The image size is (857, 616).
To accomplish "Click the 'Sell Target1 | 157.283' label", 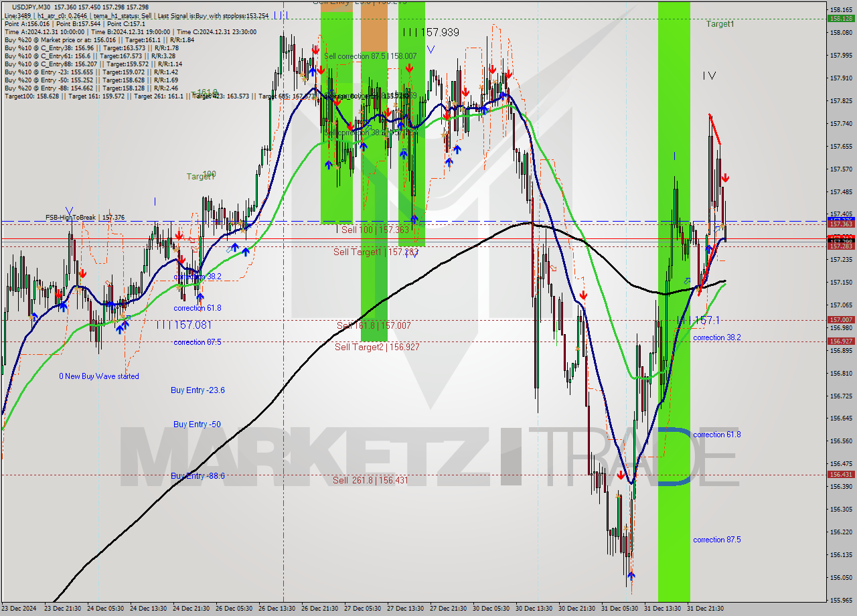I will coord(376,252).
